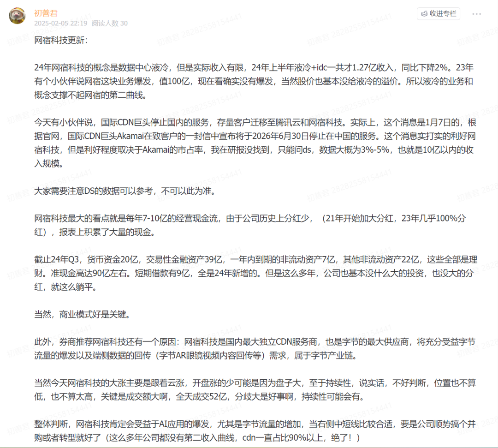498x448 pixels.
Task: Click the paragraph starting 整体判断，网宿科技肯定会受益
Action: pos(255,431)
